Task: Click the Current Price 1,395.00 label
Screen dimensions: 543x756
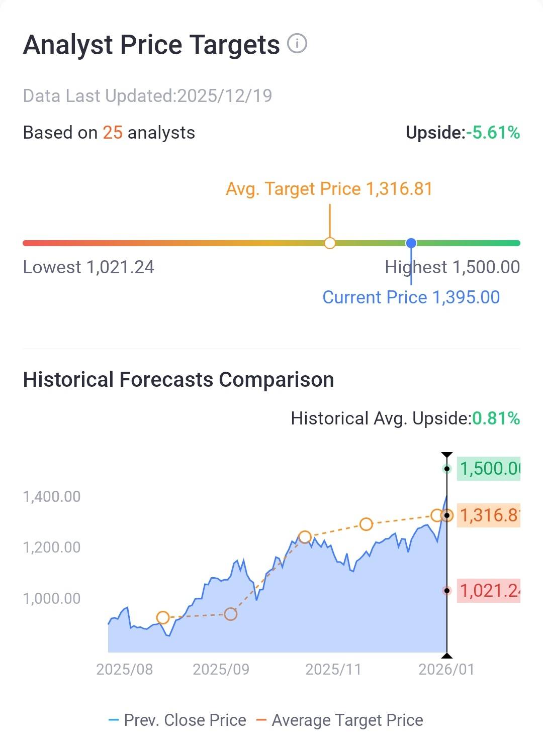Action: point(411,297)
